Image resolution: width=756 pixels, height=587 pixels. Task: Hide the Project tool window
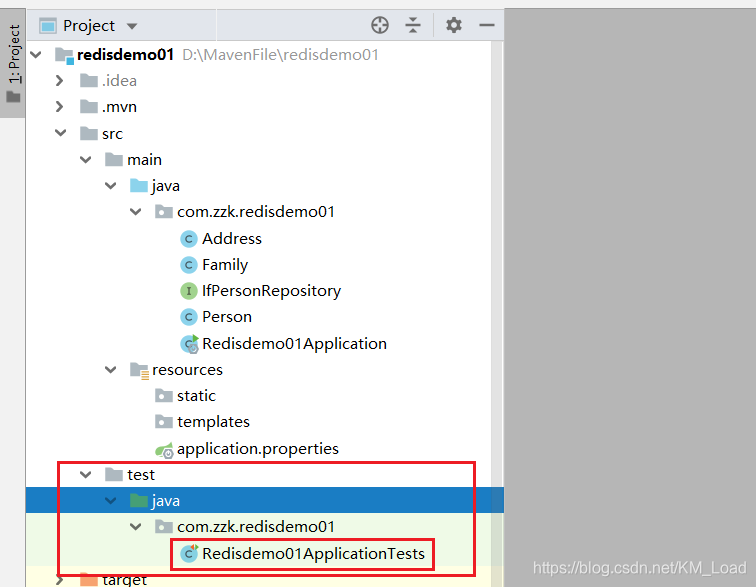point(487,25)
